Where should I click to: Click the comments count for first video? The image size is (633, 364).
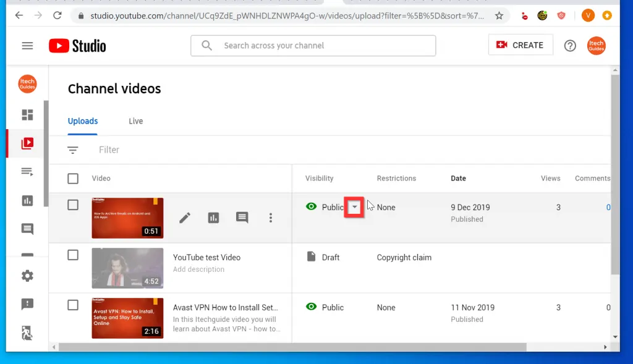tap(608, 208)
